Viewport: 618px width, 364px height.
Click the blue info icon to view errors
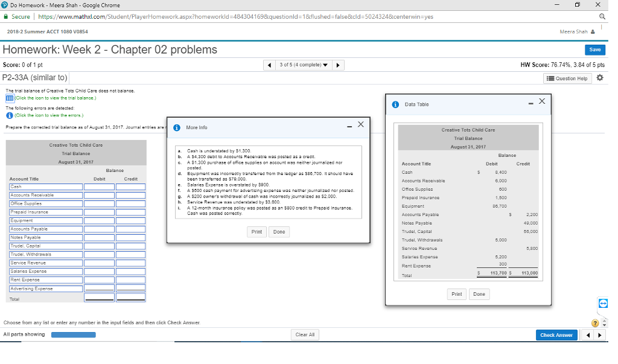click(10, 115)
